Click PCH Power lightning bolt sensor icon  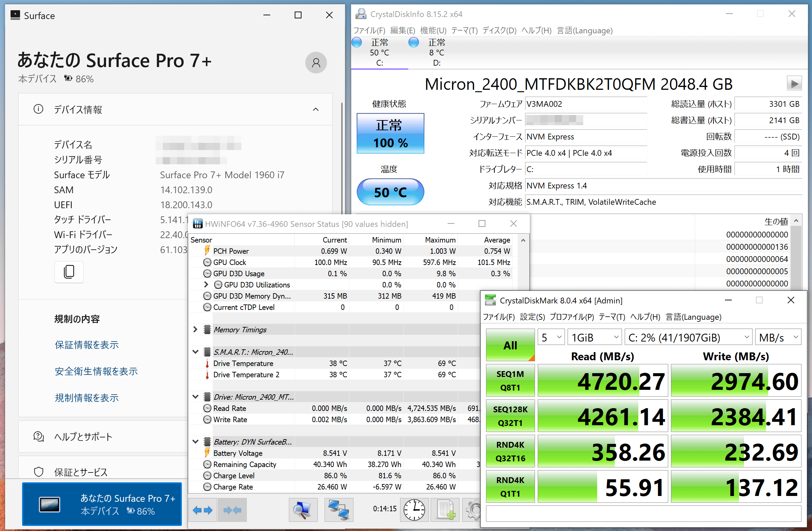point(207,251)
